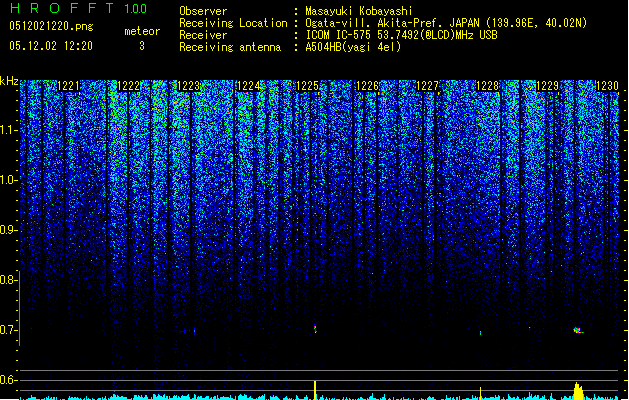Viewport: 629px width, 400px height.
Task: Click the 1225 time marker
Action: tap(307, 86)
